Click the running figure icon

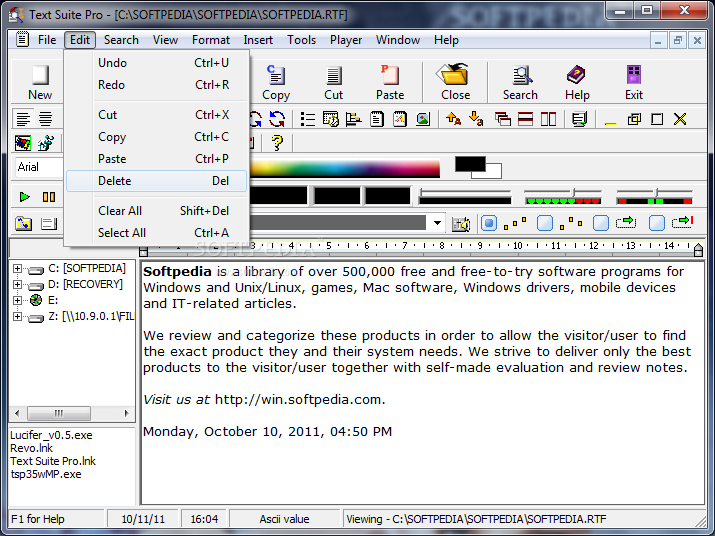coord(46,143)
